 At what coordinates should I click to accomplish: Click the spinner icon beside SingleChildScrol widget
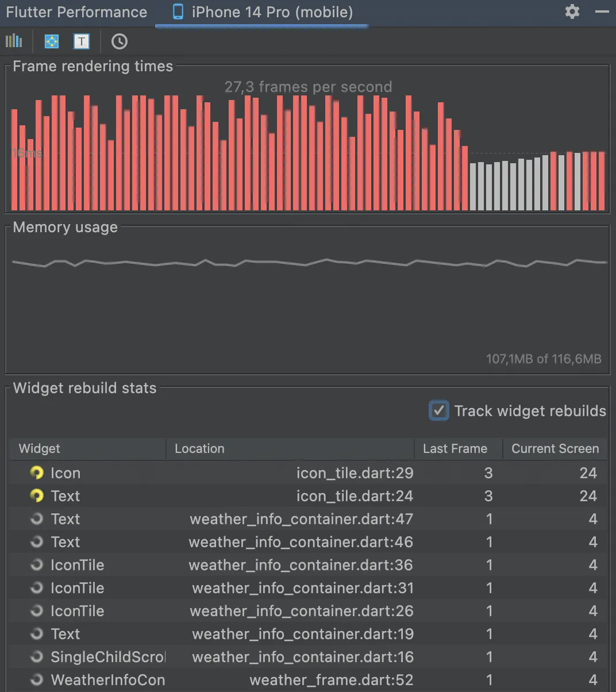tap(36, 656)
